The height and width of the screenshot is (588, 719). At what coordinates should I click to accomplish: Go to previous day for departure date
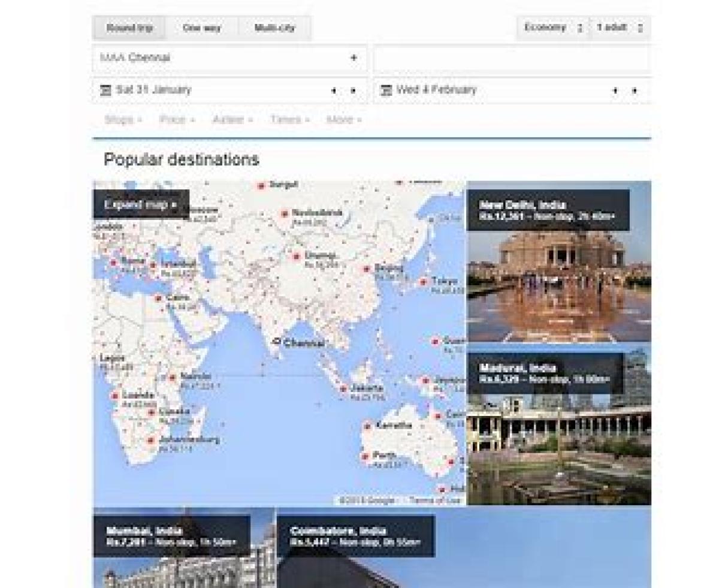pos(334,91)
